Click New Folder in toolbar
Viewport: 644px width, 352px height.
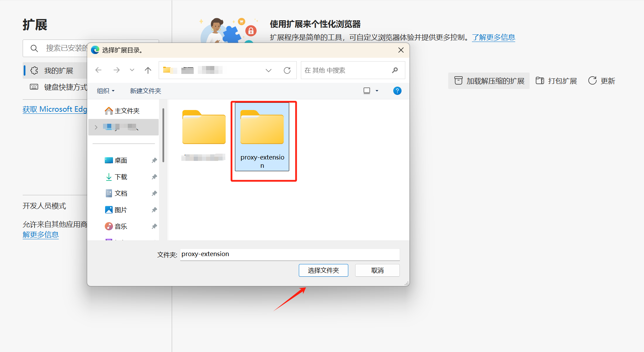tap(145, 91)
